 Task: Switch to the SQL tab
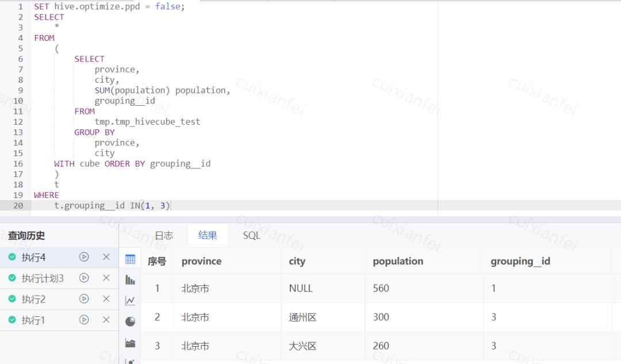(251, 235)
